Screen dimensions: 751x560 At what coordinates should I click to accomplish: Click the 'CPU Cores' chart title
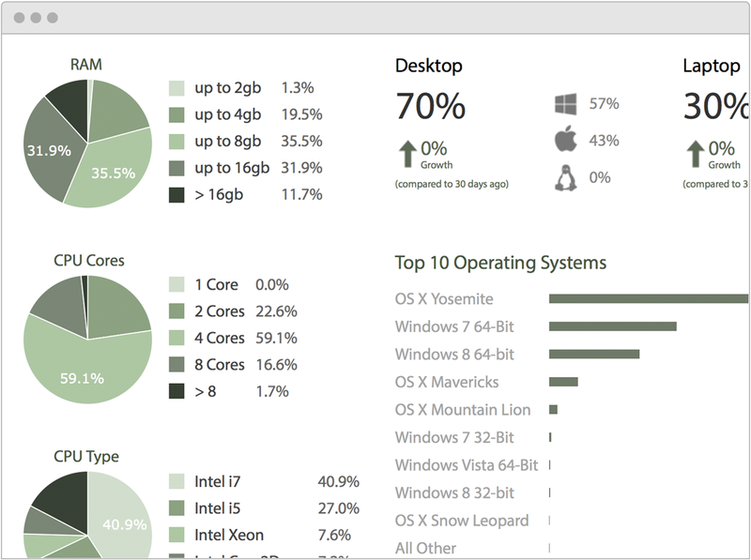click(x=88, y=261)
